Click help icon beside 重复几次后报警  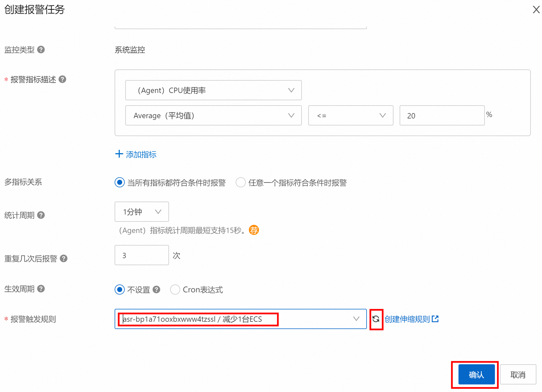(64, 258)
